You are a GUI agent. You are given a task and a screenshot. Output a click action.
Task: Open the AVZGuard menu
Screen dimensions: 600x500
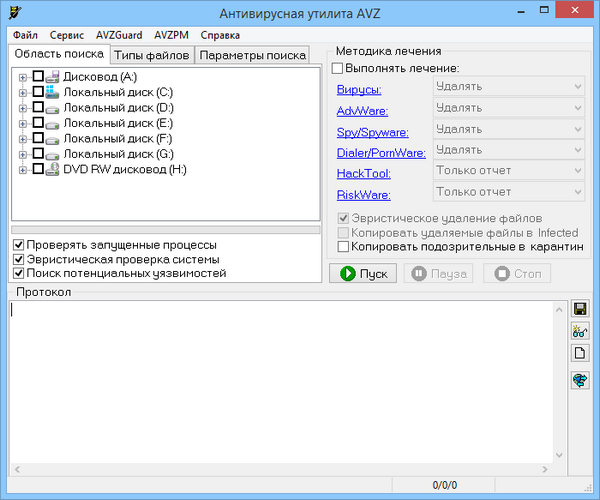coord(118,35)
